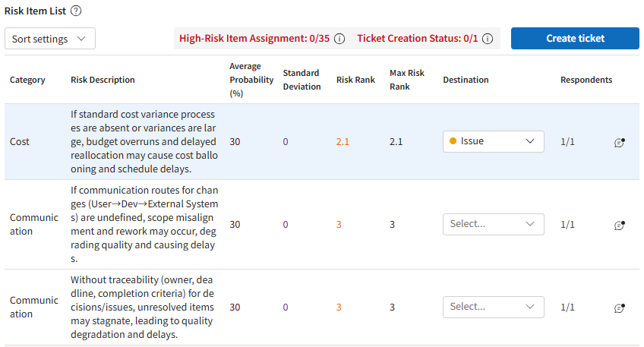The width and height of the screenshot is (644, 347).
Task: Click the Category column header
Action: [27, 80]
